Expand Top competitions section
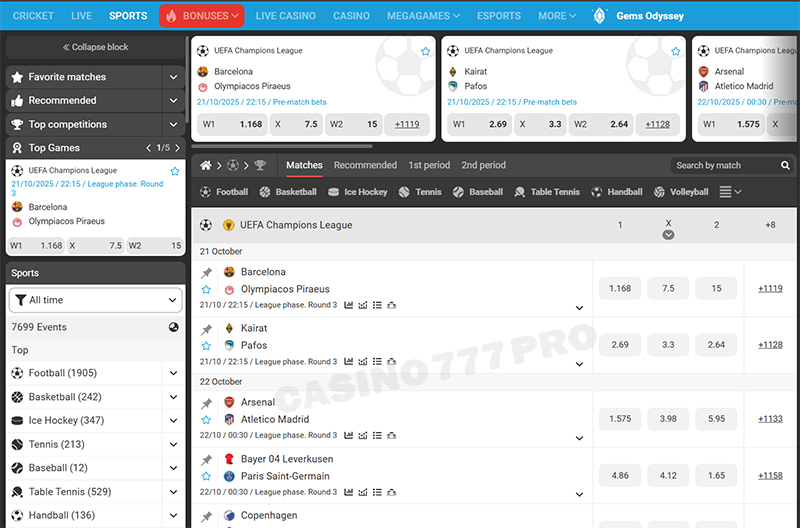 [173, 124]
